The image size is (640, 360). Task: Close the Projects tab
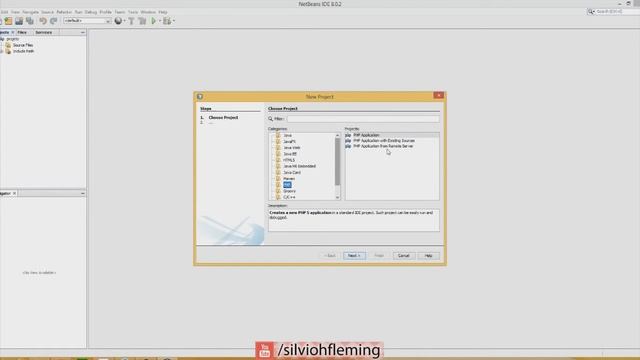pos(13,32)
